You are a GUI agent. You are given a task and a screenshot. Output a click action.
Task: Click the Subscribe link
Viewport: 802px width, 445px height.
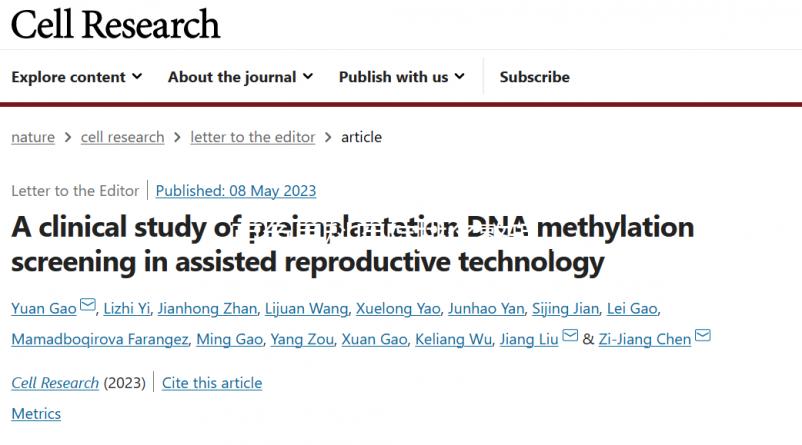click(534, 77)
